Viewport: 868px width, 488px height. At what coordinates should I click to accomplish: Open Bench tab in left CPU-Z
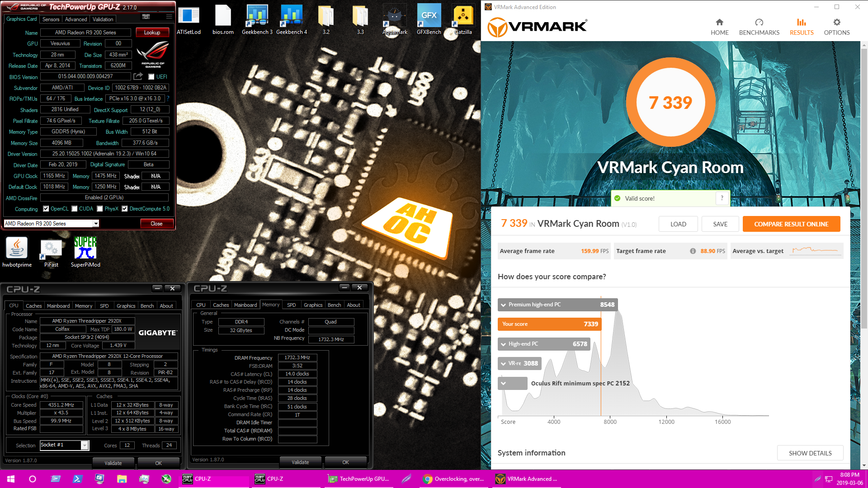[x=147, y=306]
